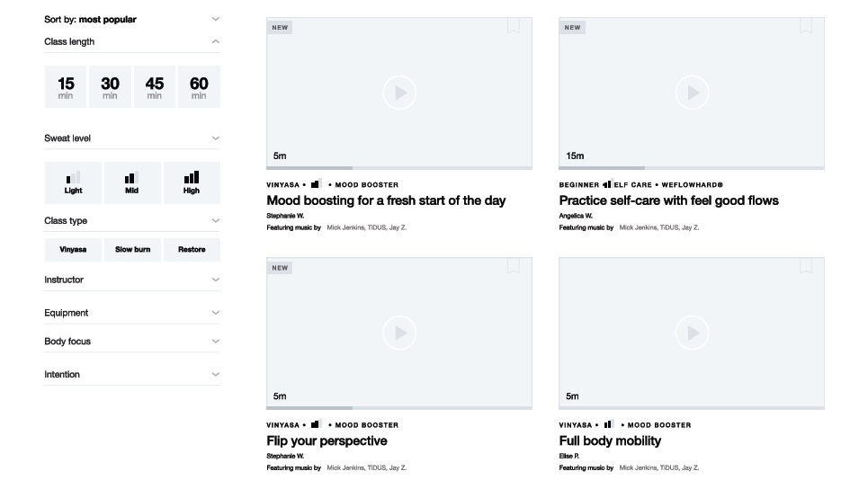This screenshot has width=868, height=489.
Task: Play the Full body mobility video
Action: coord(692,333)
